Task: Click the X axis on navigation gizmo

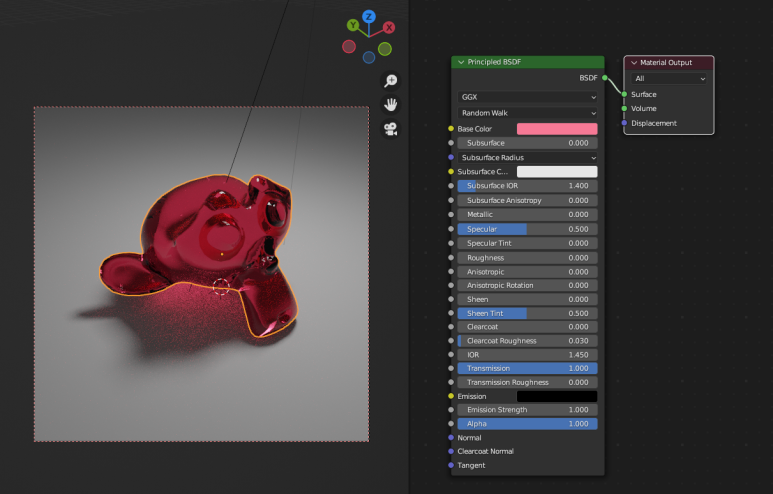Action: tap(389, 28)
